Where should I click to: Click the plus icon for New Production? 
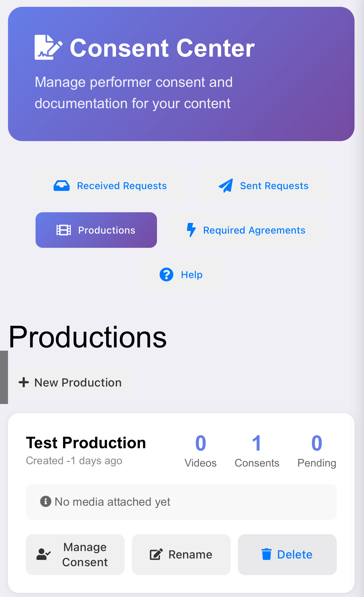(24, 382)
